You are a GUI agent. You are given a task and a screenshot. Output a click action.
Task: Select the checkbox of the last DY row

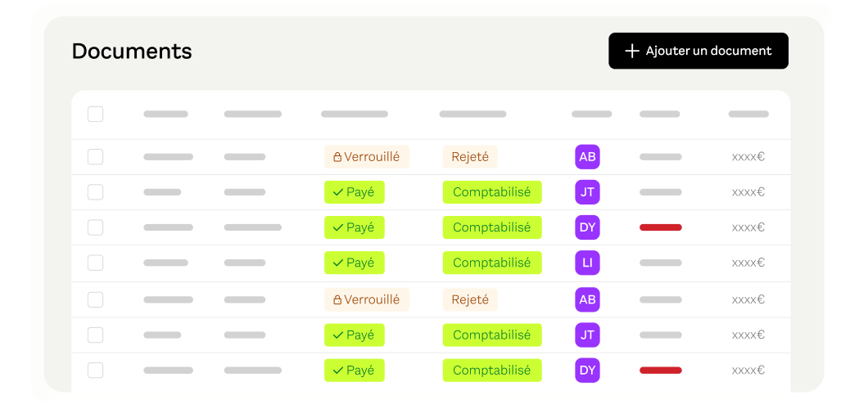coord(95,371)
